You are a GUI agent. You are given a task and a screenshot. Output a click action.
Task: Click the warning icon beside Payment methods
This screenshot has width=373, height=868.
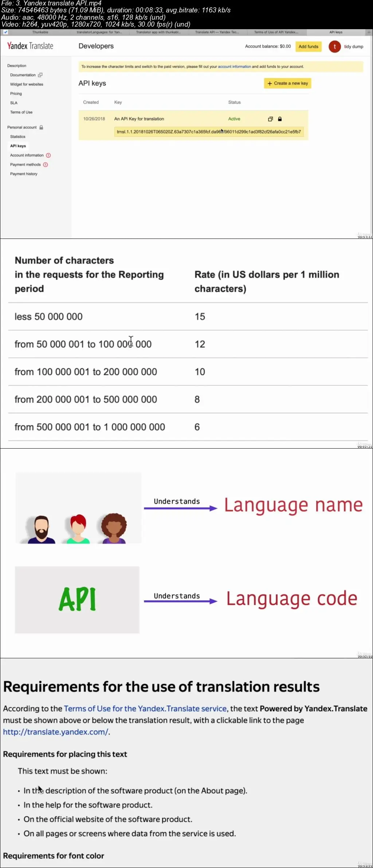click(46, 165)
